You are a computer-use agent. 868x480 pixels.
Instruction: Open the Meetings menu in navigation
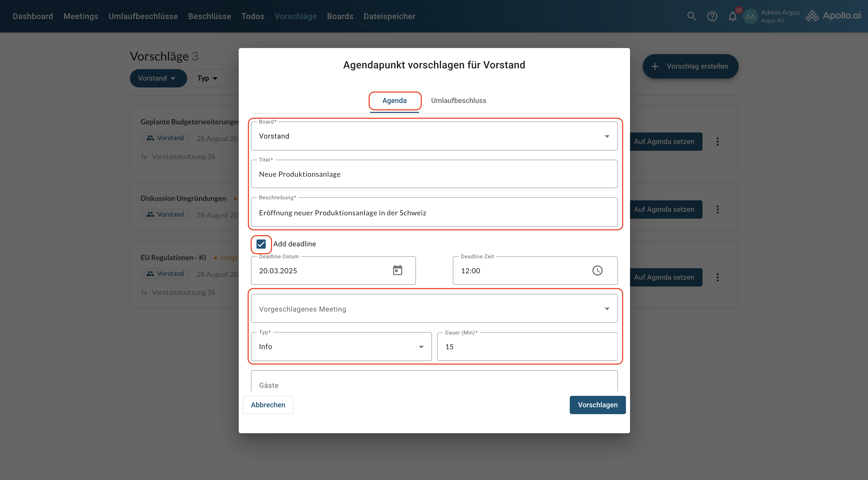(x=81, y=16)
